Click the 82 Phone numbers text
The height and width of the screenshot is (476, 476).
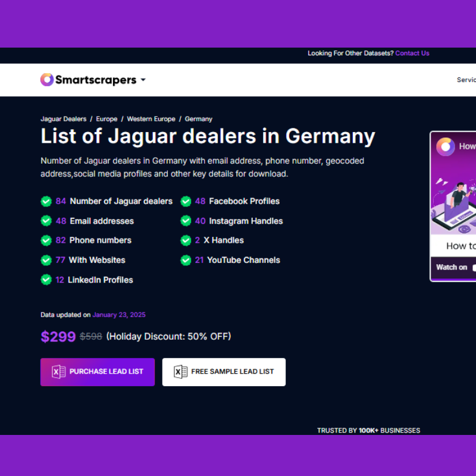tap(93, 240)
